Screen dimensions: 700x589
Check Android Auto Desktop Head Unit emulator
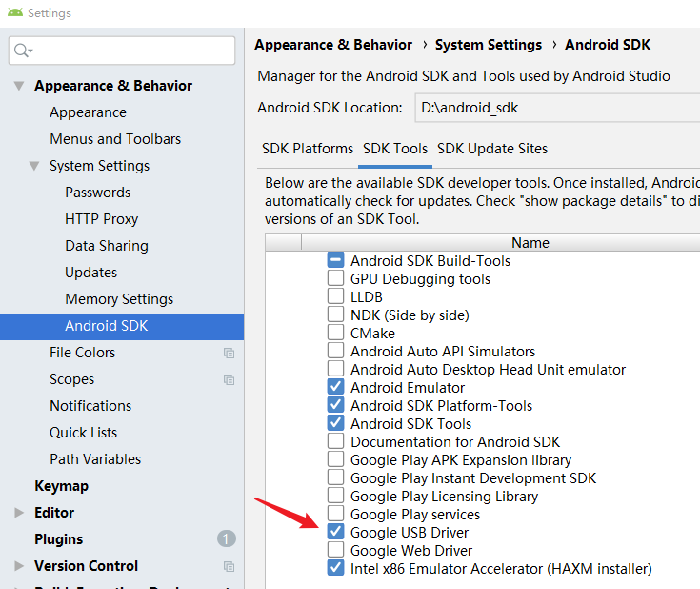pyautogui.click(x=335, y=369)
